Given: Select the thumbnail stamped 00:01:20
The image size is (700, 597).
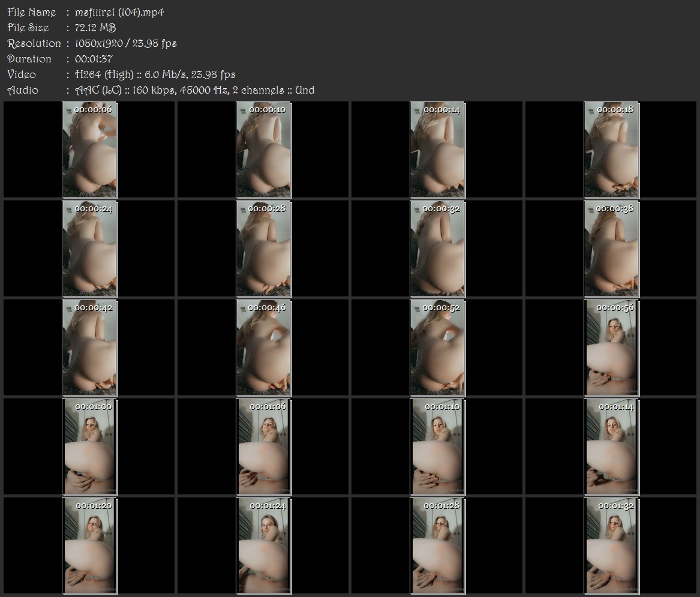Looking at the screenshot, I should [x=90, y=546].
